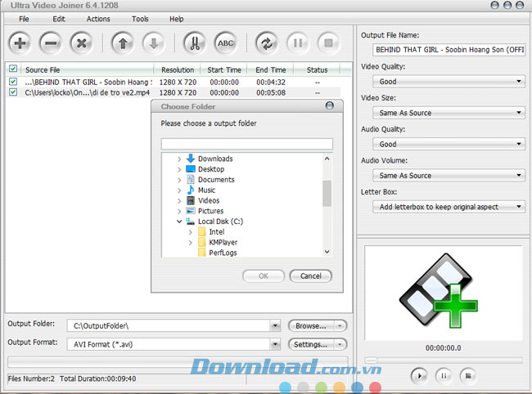Open the Letter Box dropdown

tap(518, 206)
